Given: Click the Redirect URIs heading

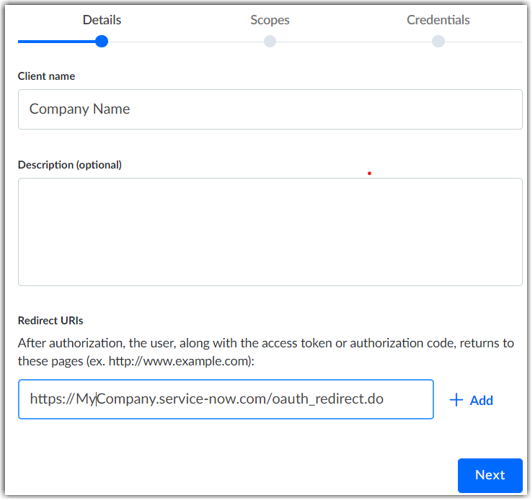Looking at the screenshot, I should (x=50, y=320).
